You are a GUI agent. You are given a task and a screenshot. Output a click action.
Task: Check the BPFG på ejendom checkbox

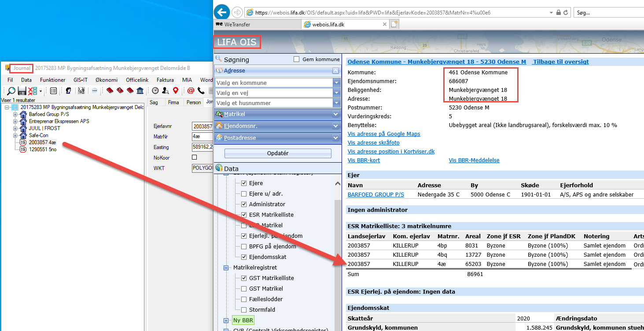[x=244, y=247]
